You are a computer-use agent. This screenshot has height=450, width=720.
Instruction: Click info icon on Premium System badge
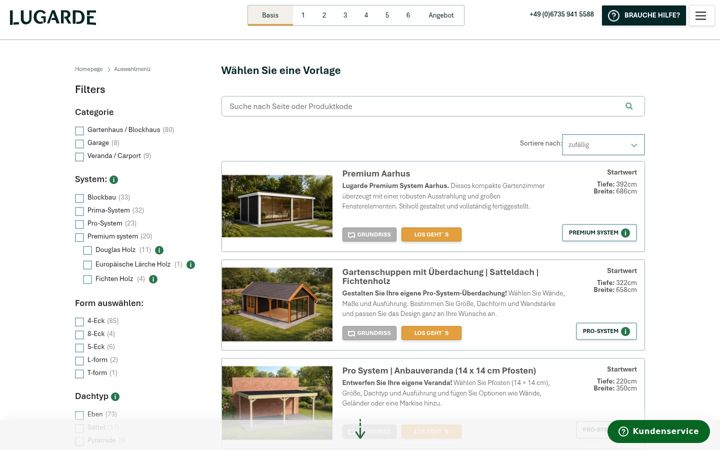[x=625, y=233]
